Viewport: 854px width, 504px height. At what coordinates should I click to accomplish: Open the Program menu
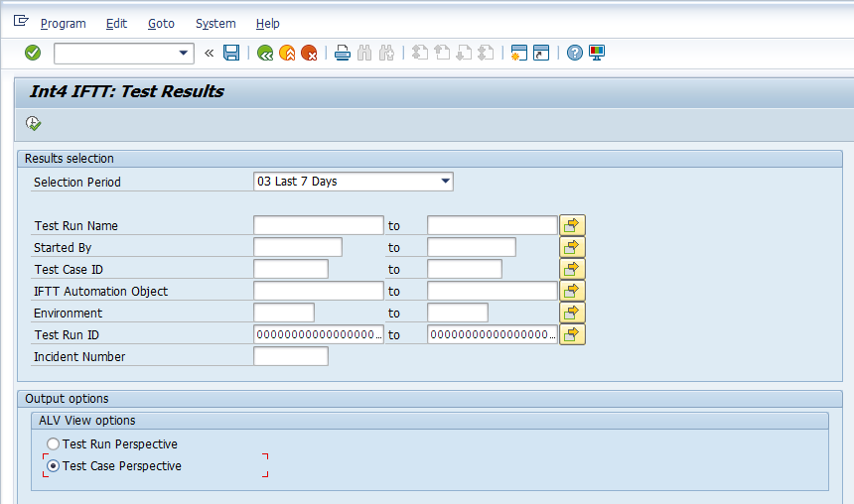tap(64, 23)
